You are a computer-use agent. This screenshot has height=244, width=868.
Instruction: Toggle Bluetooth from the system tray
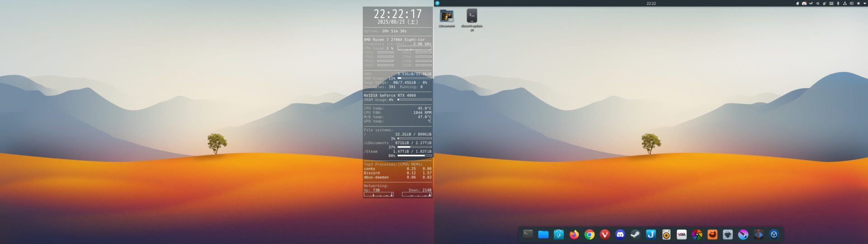pyautogui.click(x=838, y=3)
